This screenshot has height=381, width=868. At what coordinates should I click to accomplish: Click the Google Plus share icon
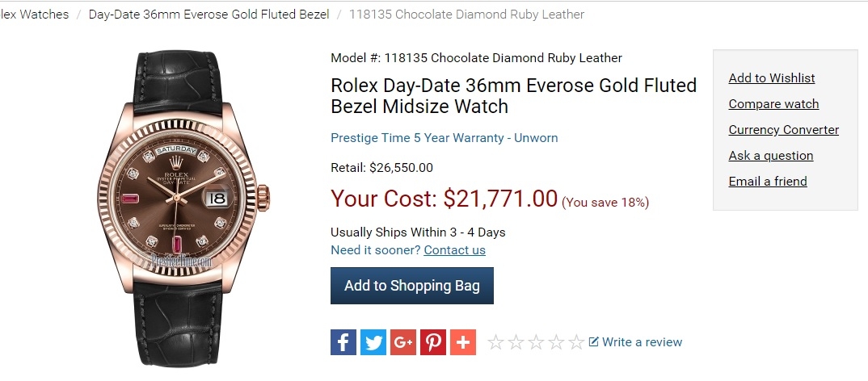click(403, 342)
